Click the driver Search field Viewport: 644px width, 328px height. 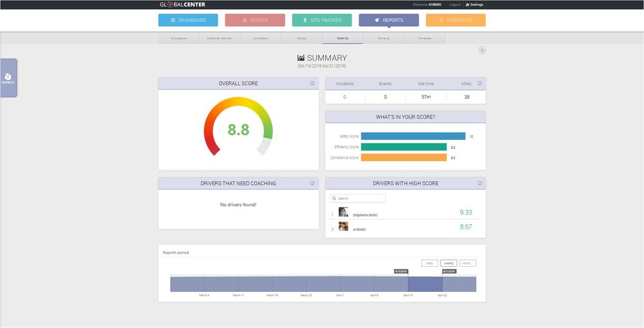click(x=358, y=198)
